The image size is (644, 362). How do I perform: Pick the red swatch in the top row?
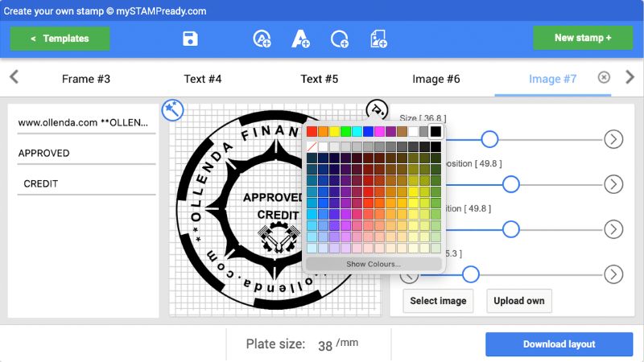[312, 131]
